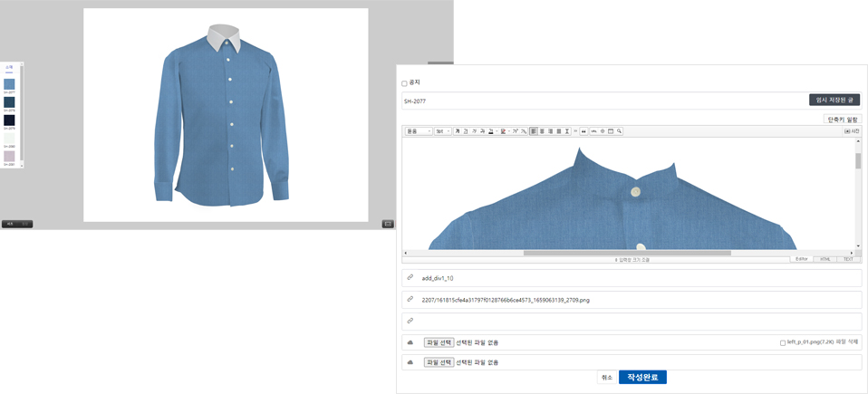
Task: Align text left in the editor
Action: click(x=534, y=131)
